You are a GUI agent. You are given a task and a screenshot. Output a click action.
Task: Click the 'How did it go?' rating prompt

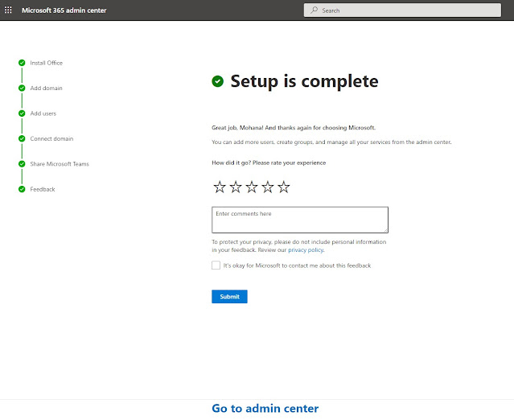[x=269, y=163]
